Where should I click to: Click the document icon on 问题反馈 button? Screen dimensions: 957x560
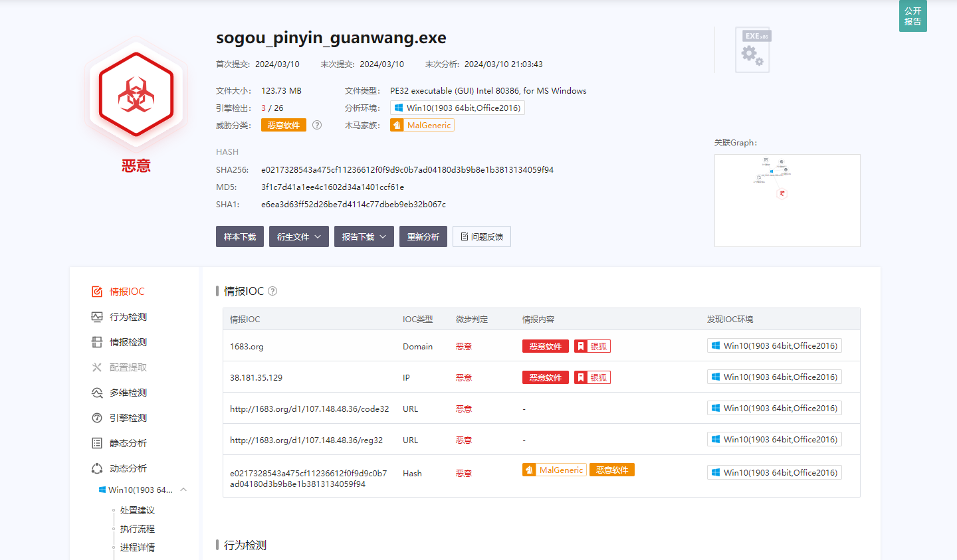[465, 236]
